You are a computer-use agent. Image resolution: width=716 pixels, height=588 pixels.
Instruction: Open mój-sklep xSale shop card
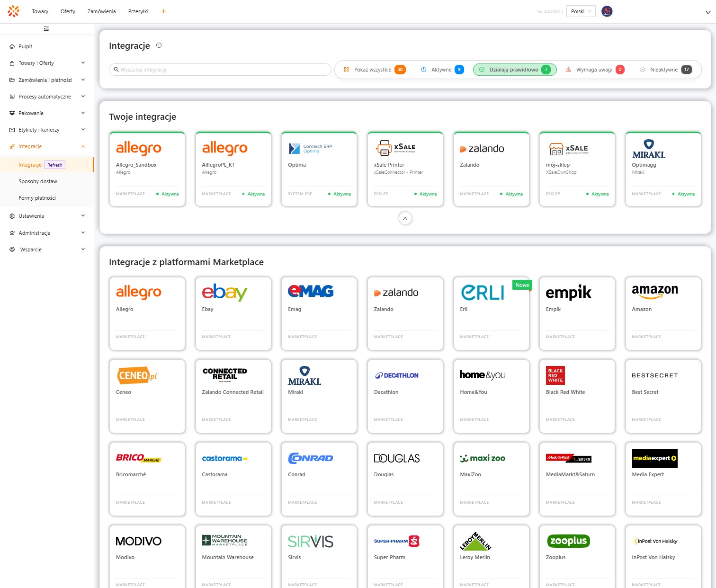[x=577, y=169]
